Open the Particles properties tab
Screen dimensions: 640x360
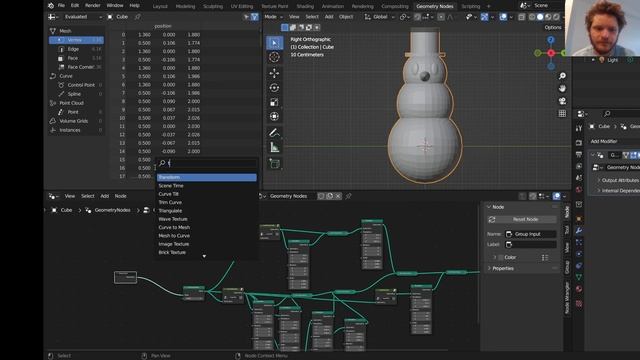(579, 242)
